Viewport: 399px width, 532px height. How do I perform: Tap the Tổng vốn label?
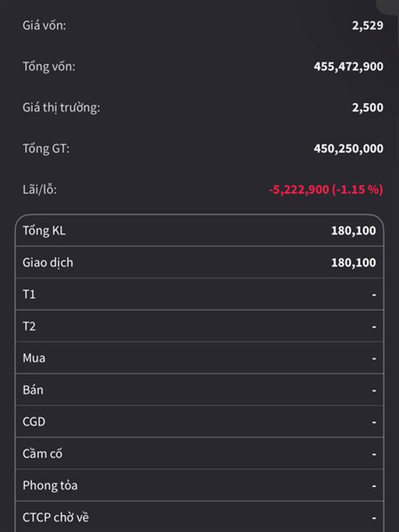tap(49, 66)
